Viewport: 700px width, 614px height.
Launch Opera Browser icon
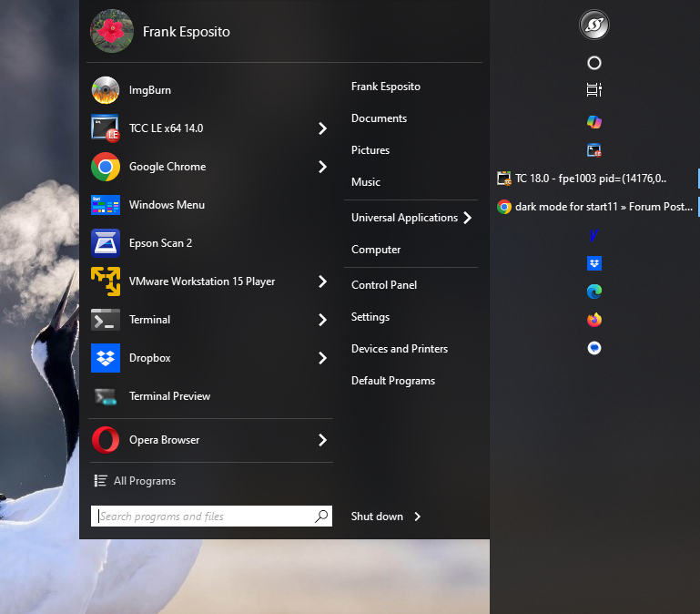point(106,440)
